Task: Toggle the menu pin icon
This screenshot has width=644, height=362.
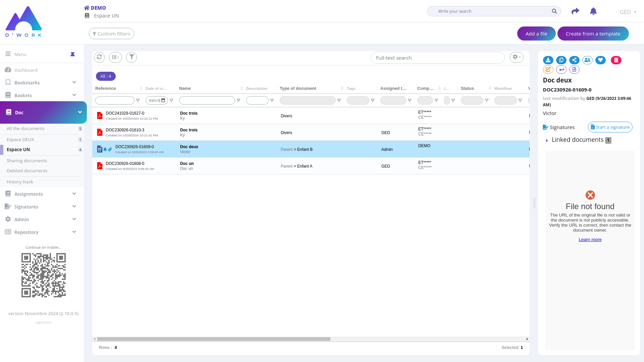Action: [72, 54]
